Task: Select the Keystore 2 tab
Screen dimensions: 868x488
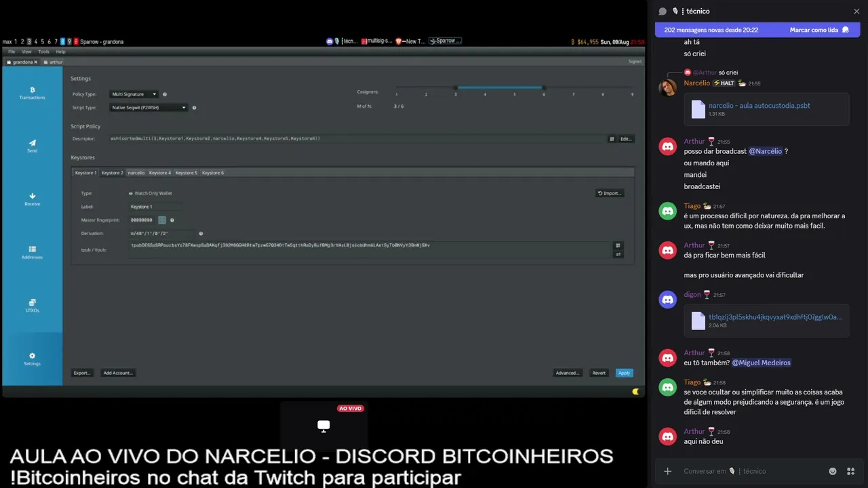Action: coord(113,173)
